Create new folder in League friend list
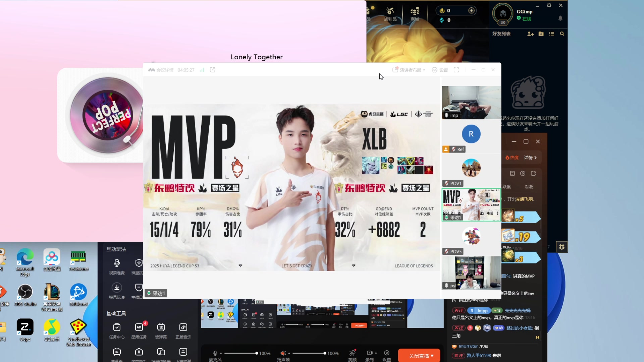The height and width of the screenshot is (362, 644). 541,34
